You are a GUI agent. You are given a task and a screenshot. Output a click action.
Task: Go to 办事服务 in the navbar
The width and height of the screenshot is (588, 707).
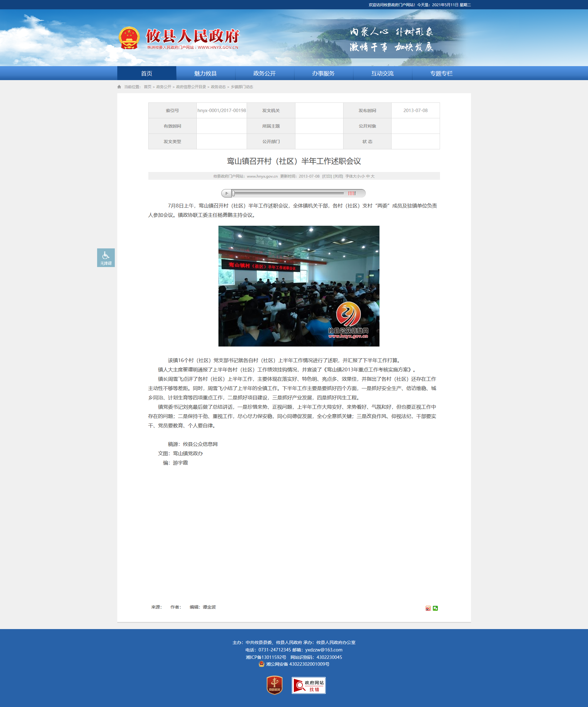point(323,73)
